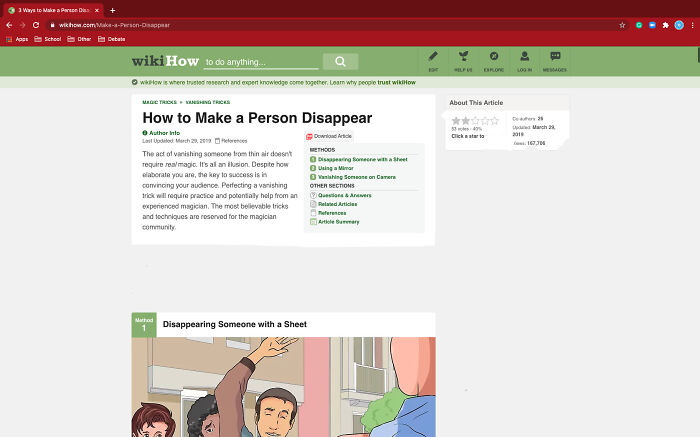The height and width of the screenshot is (437, 700).
Task: Select the '3 Ways to Make a Person' tab
Action: point(54,10)
